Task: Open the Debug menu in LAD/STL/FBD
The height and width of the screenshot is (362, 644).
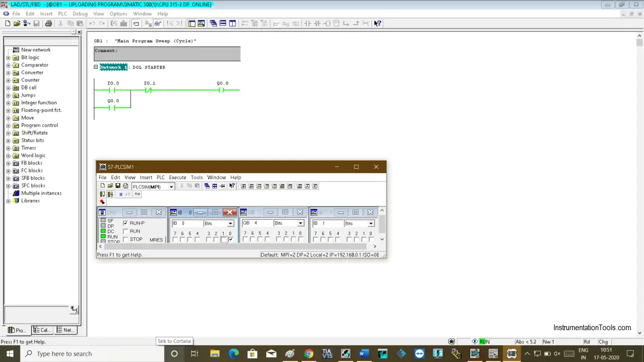Action: (x=80, y=14)
